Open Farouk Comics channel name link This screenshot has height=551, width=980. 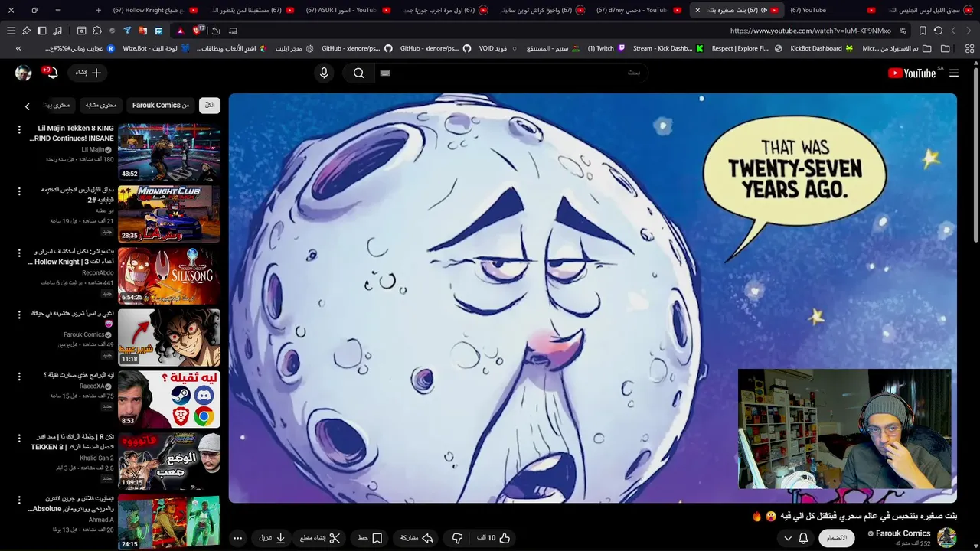pyautogui.click(x=903, y=533)
